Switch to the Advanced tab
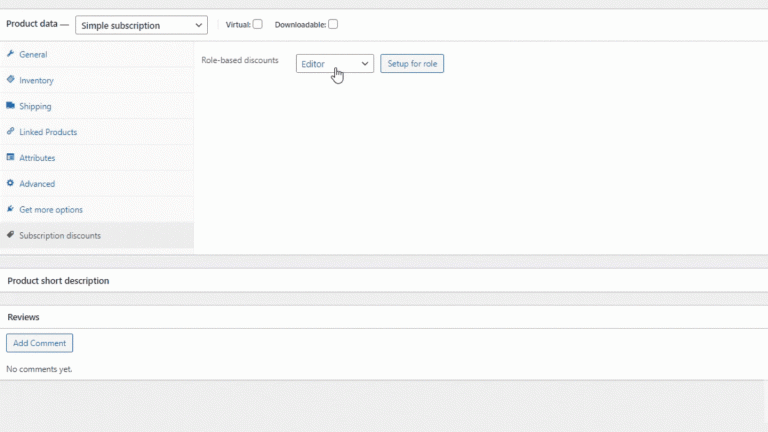The height and width of the screenshot is (432, 768). (97, 184)
